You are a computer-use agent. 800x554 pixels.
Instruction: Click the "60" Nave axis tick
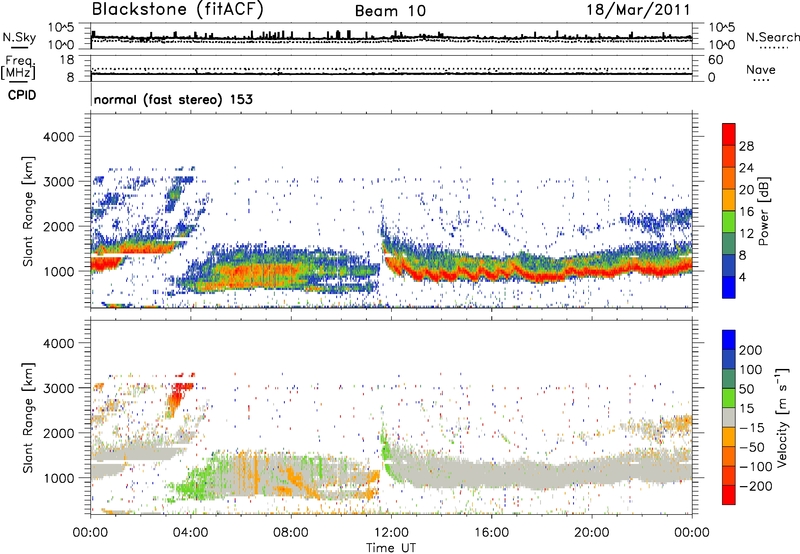[x=715, y=60]
